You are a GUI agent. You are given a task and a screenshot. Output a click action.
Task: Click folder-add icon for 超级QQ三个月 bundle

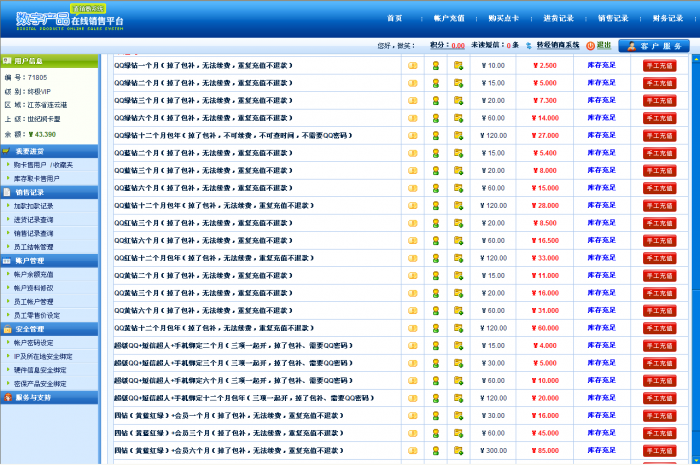point(458,363)
